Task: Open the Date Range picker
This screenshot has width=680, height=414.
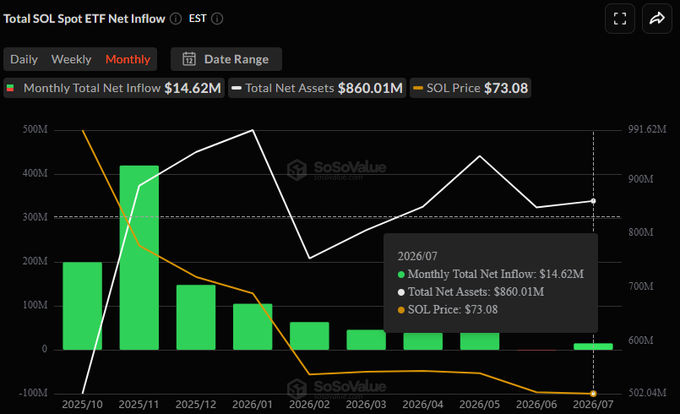Action: pos(226,59)
